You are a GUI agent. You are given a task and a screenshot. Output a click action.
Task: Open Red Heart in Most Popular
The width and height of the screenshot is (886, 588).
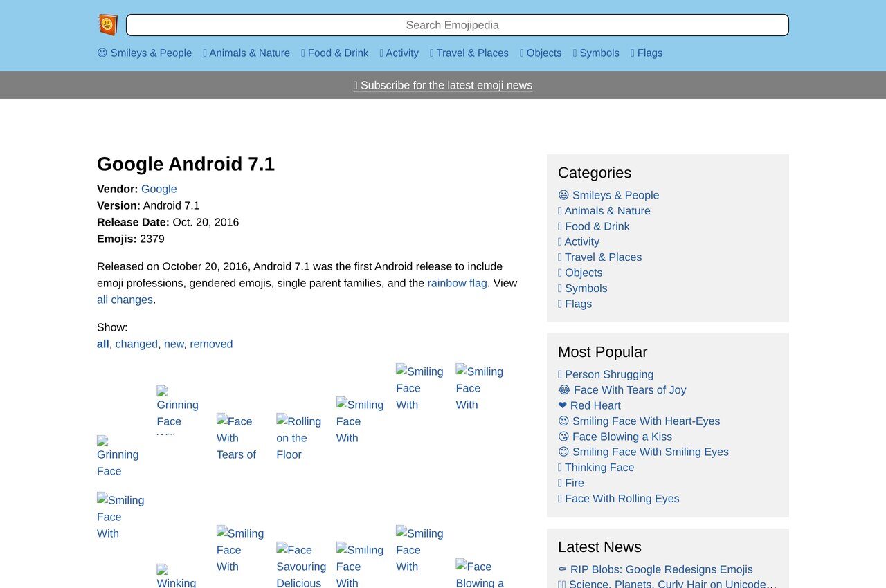(x=589, y=405)
